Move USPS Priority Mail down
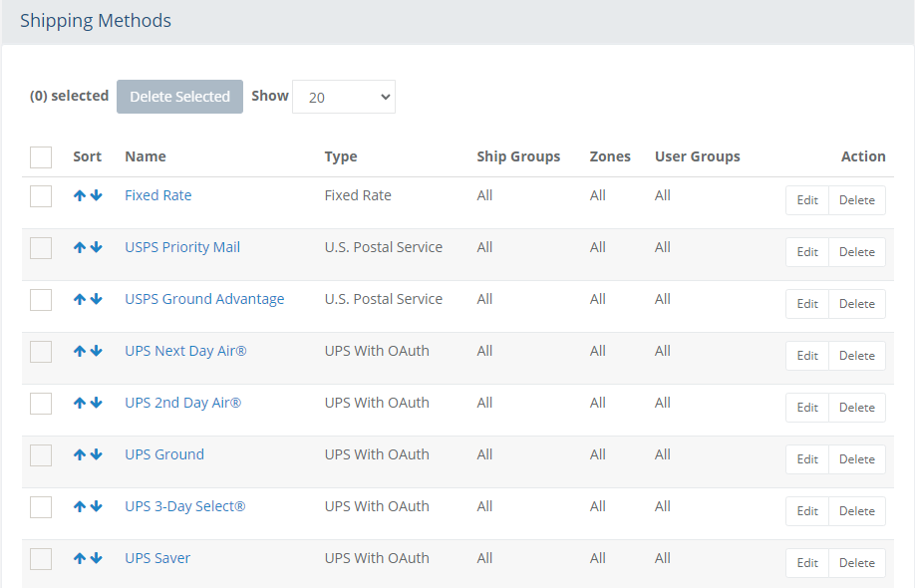This screenshot has height=588, width=915. point(97,247)
